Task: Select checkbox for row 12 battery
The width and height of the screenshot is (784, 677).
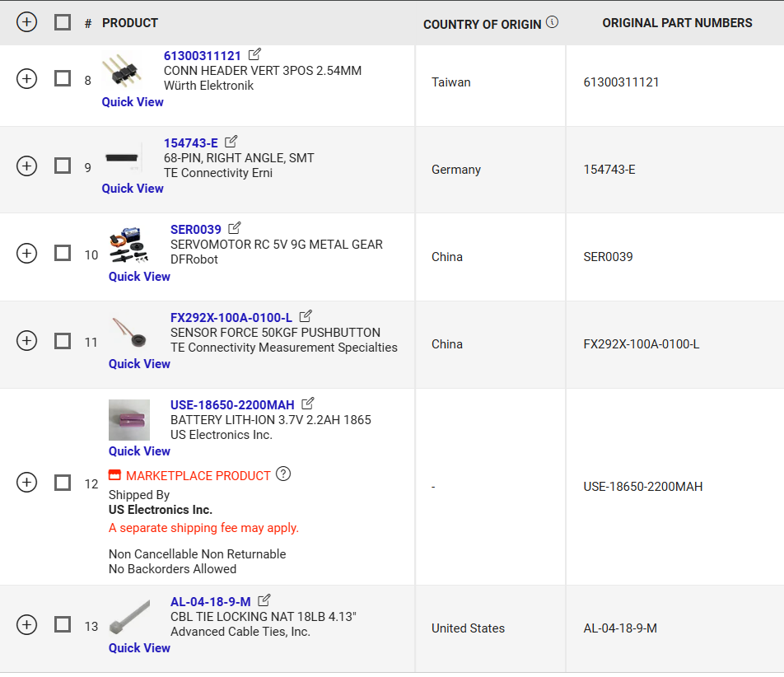Action: pos(63,483)
